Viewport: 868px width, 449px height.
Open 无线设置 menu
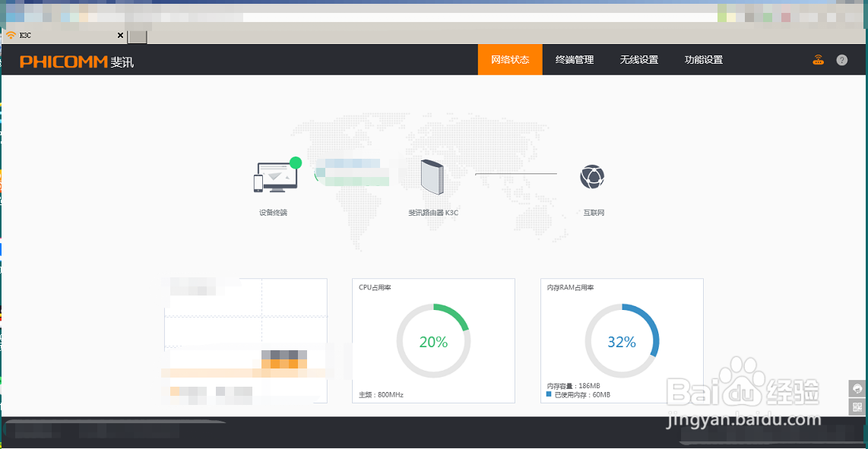pyautogui.click(x=638, y=60)
